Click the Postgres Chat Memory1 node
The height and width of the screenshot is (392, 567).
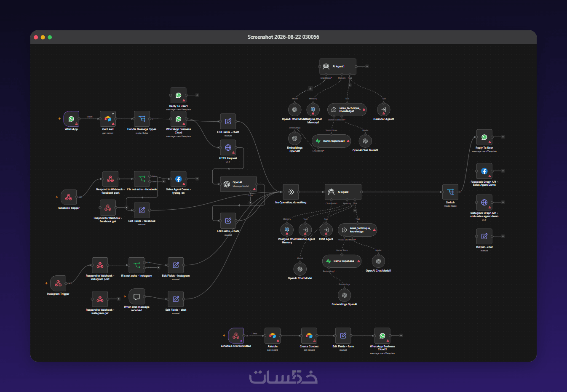click(313, 109)
